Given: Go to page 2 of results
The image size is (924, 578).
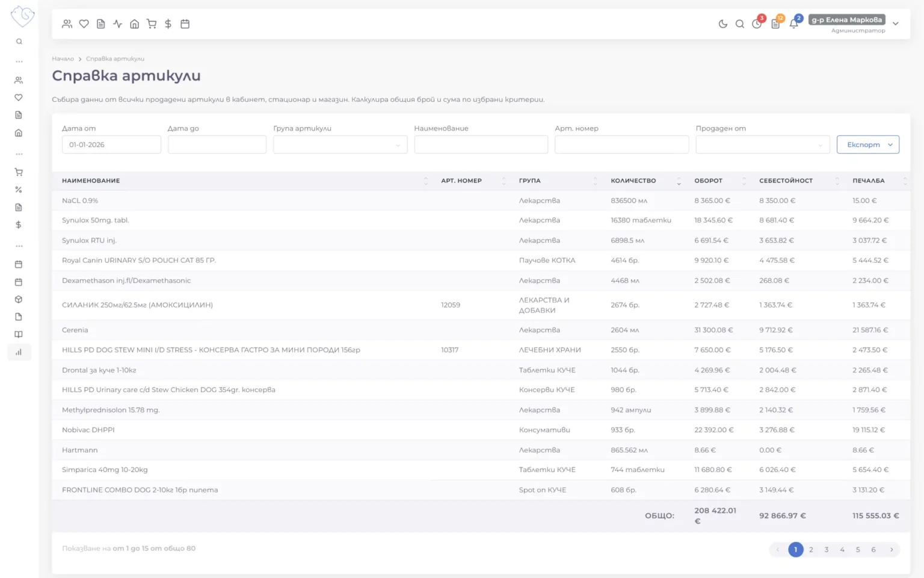Looking at the screenshot, I should 811,550.
